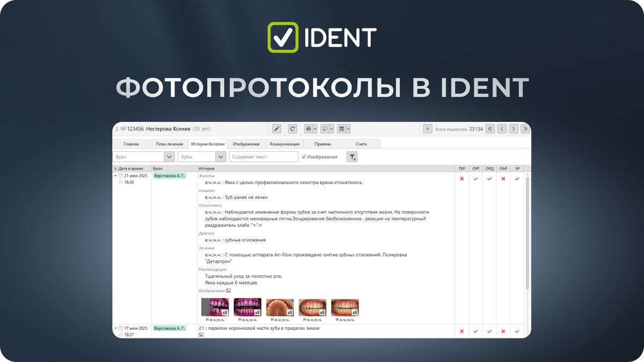
Task: Open the top toolbar calendar dropdown arrow
Action: tap(348, 129)
